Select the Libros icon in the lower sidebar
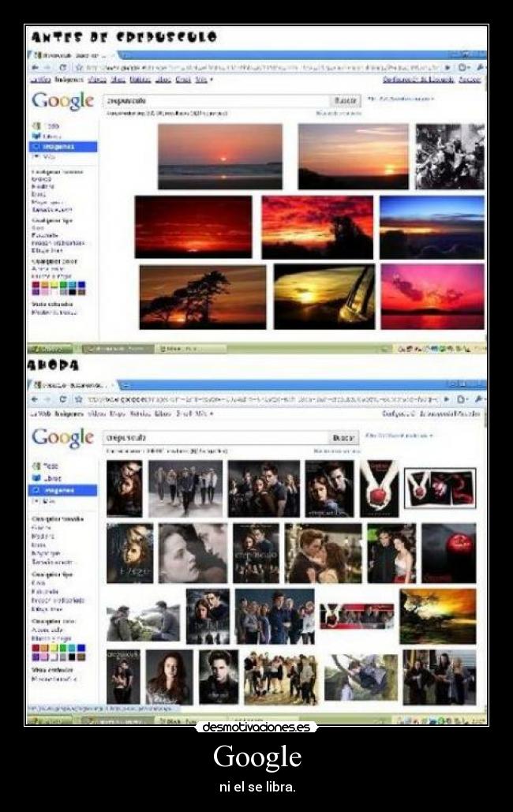This screenshot has width=513, height=812. click(x=36, y=478)
